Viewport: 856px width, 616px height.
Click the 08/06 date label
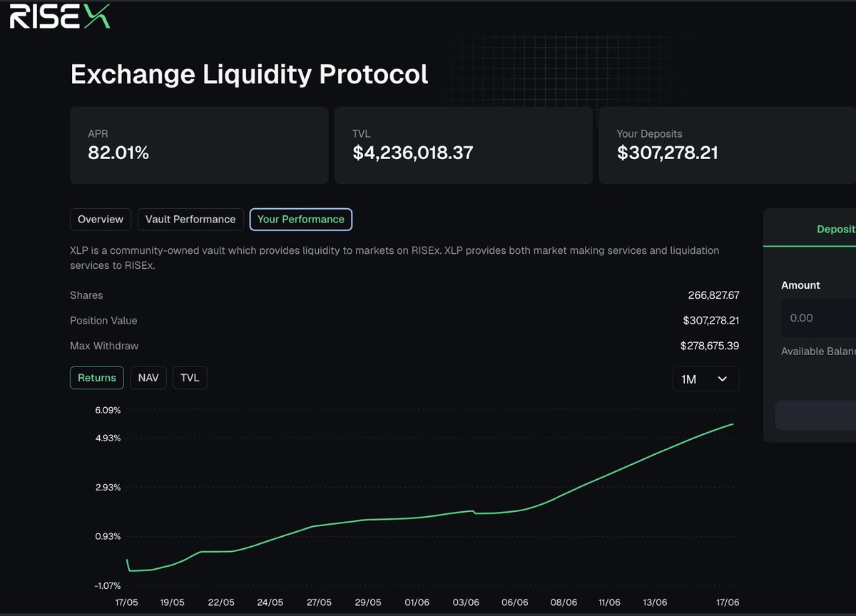[564, 602]
